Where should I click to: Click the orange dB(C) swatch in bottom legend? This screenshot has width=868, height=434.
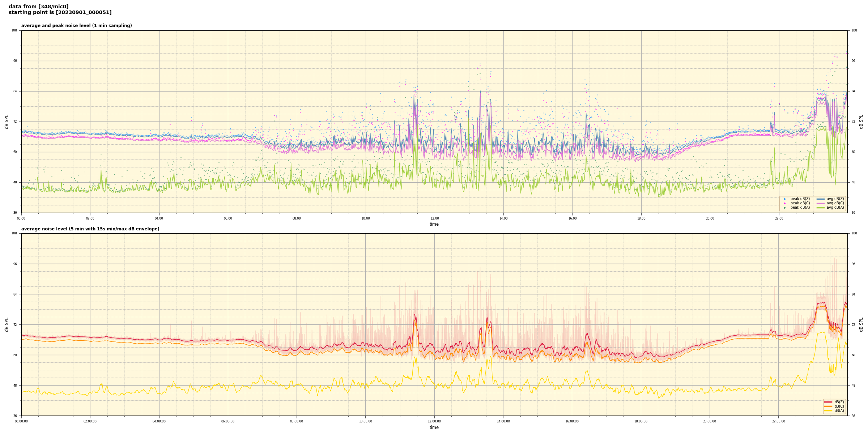point(828,406)
